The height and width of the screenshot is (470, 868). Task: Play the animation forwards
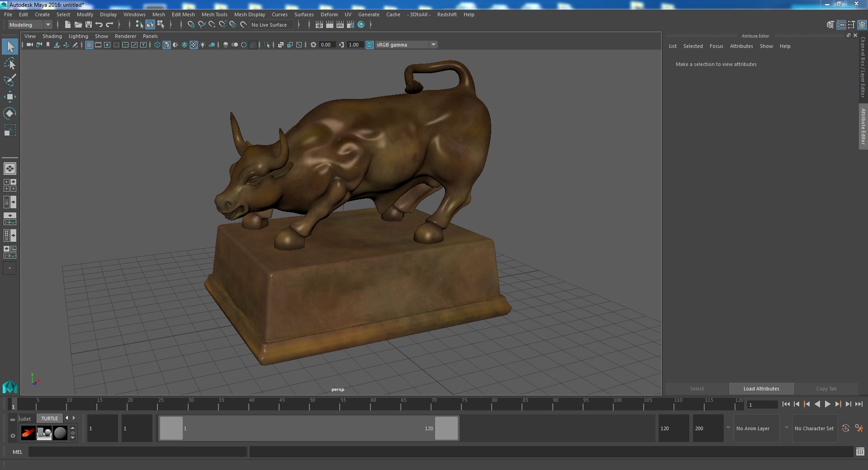point(827,404)
